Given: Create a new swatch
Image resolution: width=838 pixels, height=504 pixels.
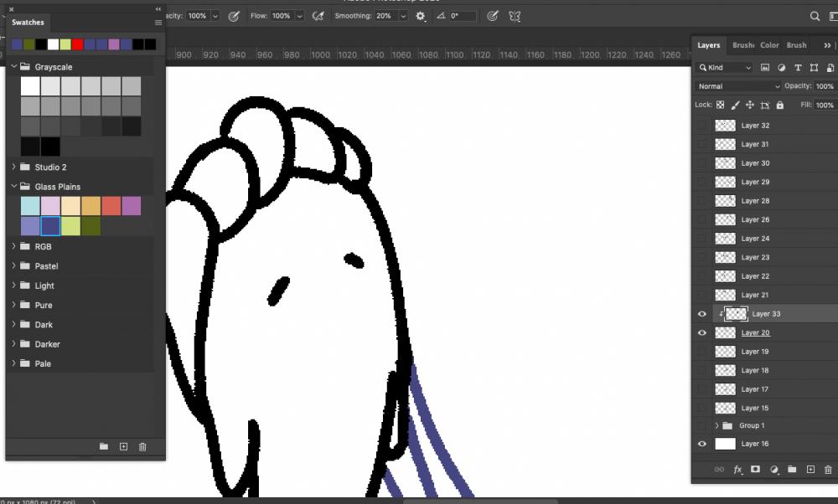Looking at the screenshot, I should [123, 446].
